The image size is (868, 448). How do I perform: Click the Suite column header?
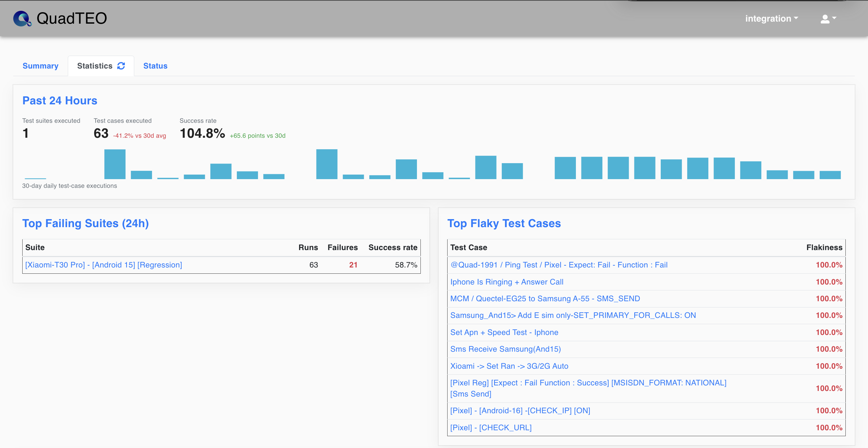coord(35,247)
